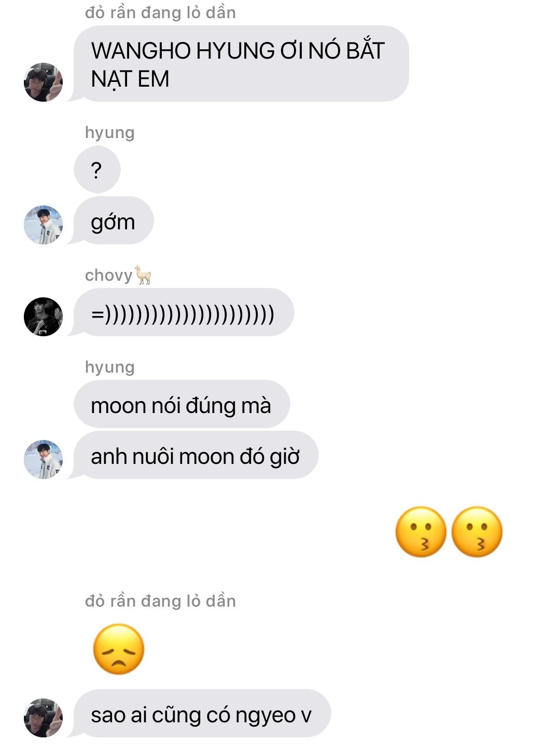Screen dimensions: 560x754
Task: Open hyung's avatar next to 'gớm'
Action: pos(43,225)
